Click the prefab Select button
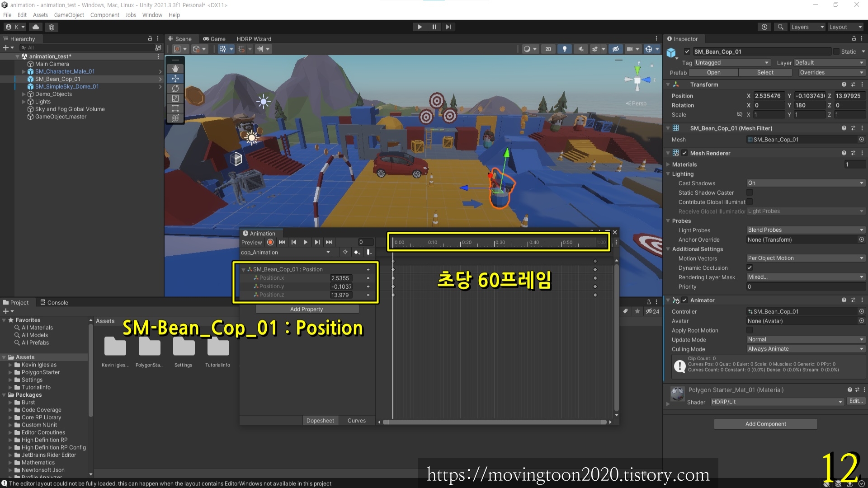Viewport: 868px width, 488px height. (x=765, y=72)
